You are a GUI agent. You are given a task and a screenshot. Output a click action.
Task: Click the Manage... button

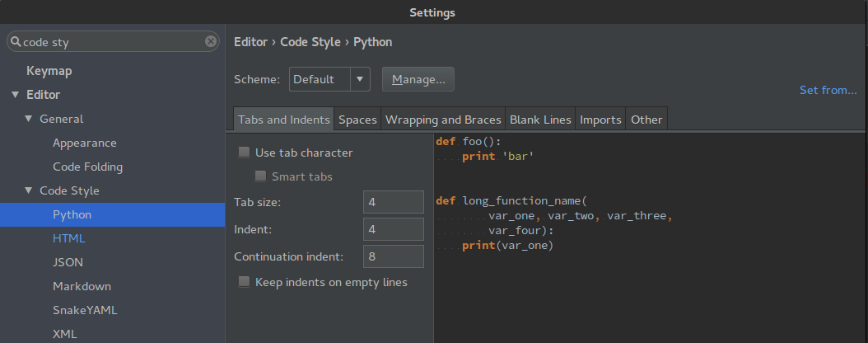point(418,79)
